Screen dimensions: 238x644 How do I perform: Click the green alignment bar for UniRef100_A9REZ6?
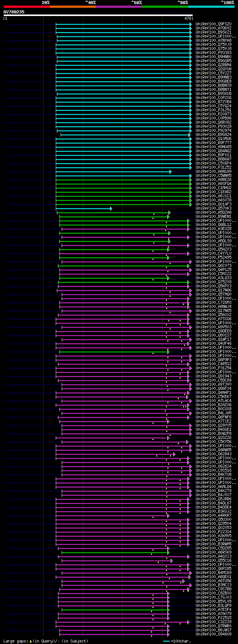click(124, 180)
